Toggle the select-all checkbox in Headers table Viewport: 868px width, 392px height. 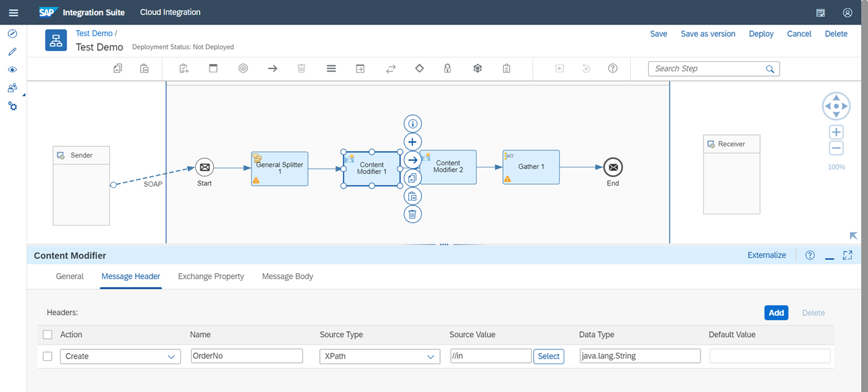[47, 335]
